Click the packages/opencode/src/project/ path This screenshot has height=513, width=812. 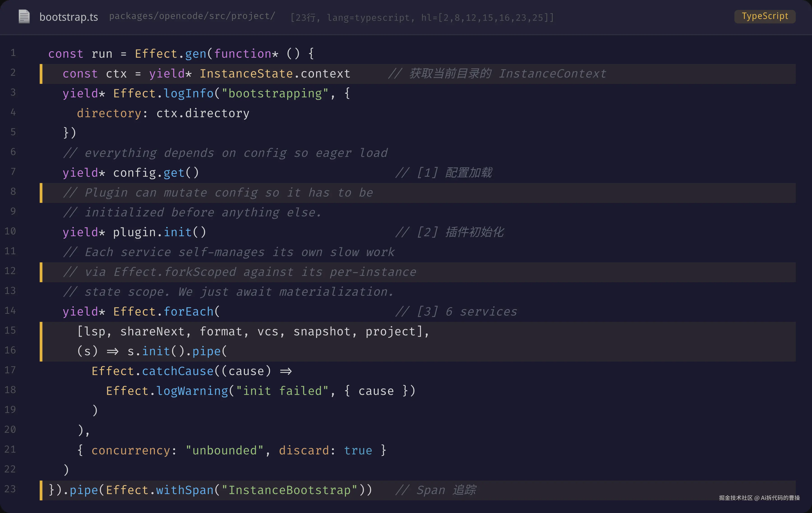click(x=192, y=16)
